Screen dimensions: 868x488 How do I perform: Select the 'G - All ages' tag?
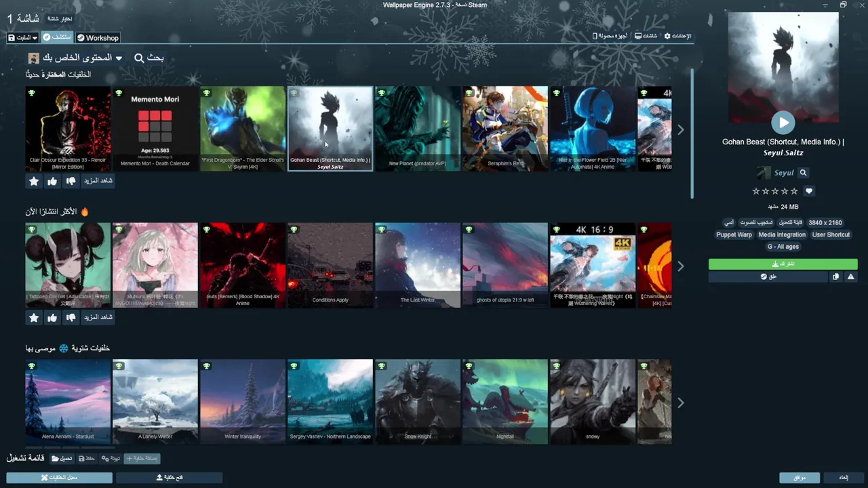coord(783,247)
